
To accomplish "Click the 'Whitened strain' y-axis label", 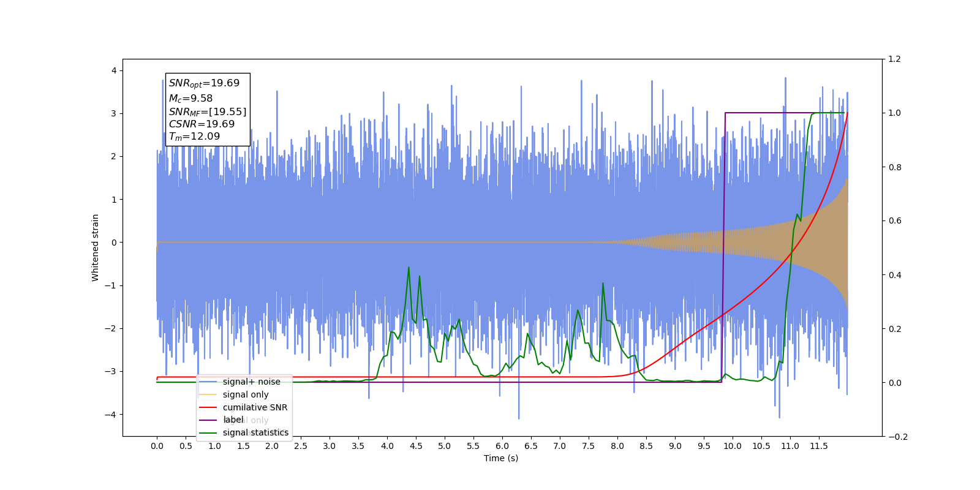I will [x=95, y=247].
